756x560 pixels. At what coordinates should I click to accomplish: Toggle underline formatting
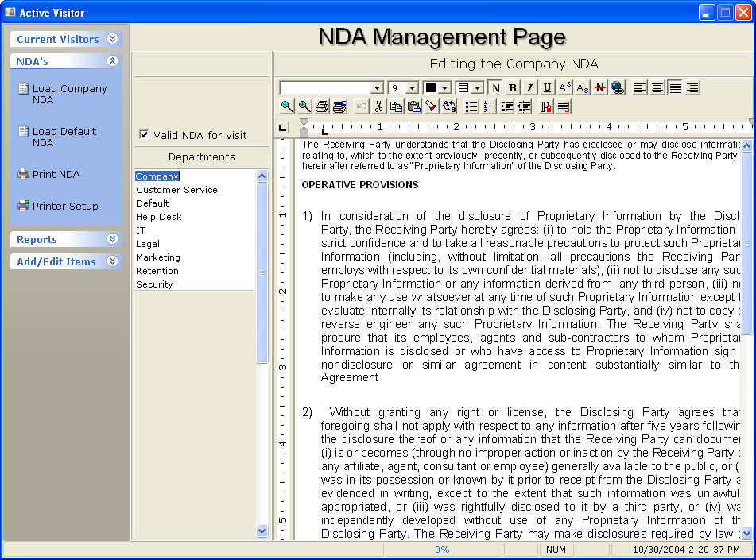click(547, 87)
